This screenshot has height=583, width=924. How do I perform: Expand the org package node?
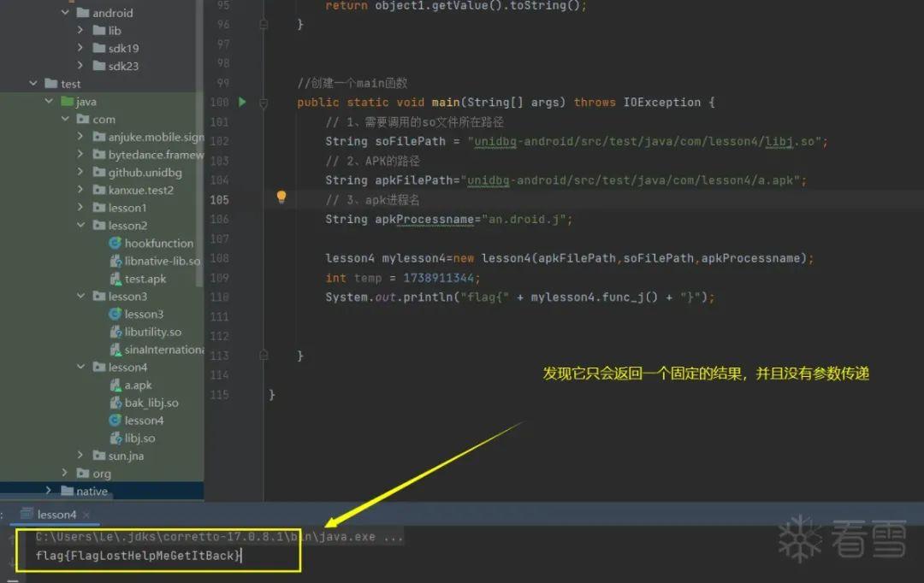pyautogui.click(x=66, y=473)
